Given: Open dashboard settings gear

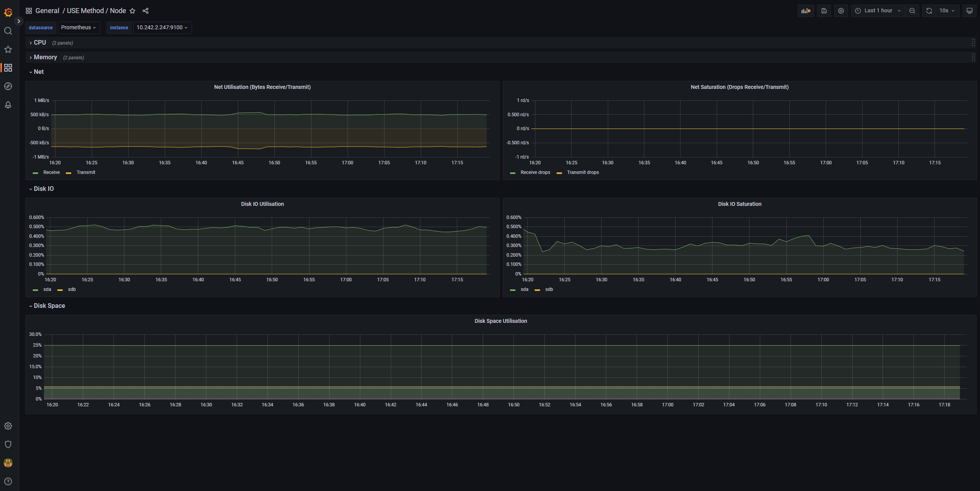Looking at the screenshot, I should point(841,10).
